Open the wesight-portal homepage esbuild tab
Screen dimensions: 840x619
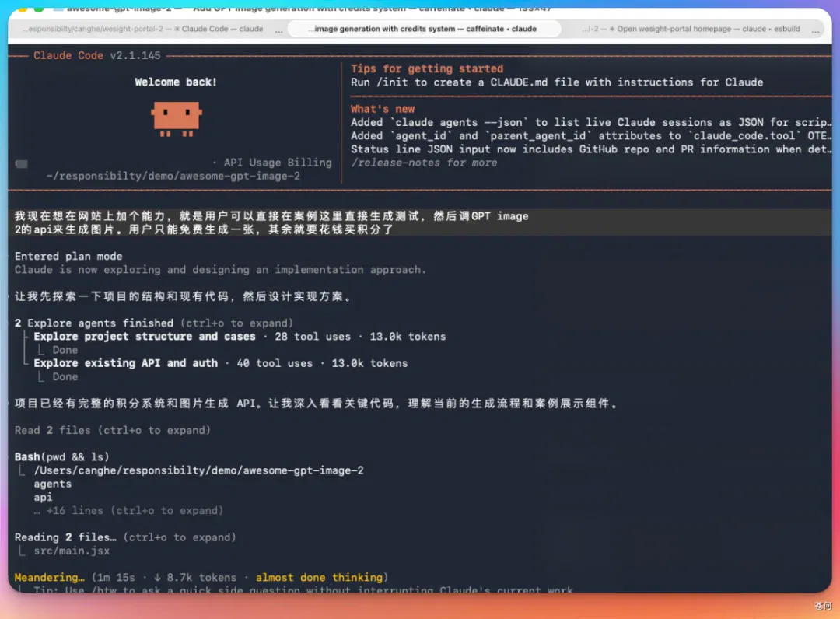click(x=691, y=29)
